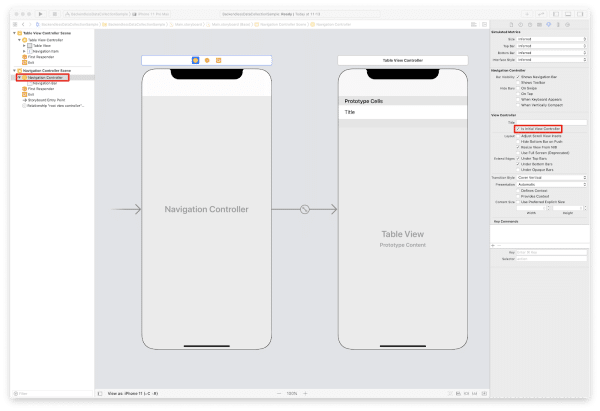Open the simulated Size dropdown
The image size is (600, 411).
click(x=551, y=39)
